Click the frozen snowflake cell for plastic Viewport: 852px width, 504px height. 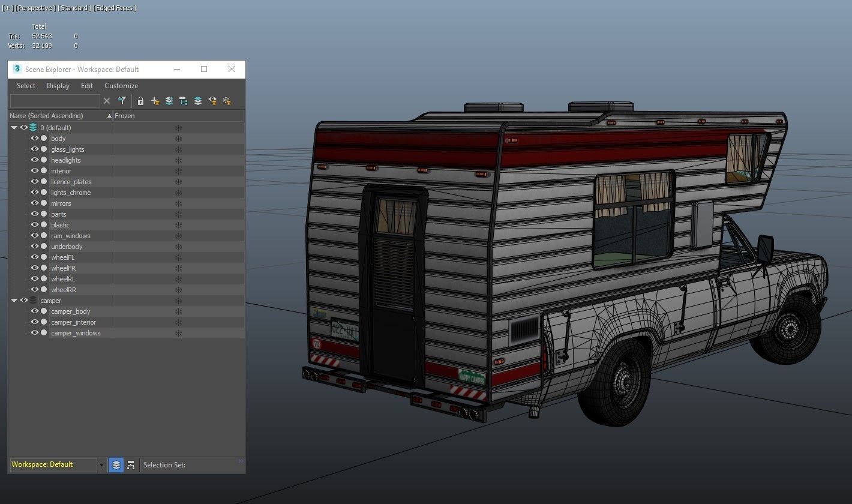(178, 225)
